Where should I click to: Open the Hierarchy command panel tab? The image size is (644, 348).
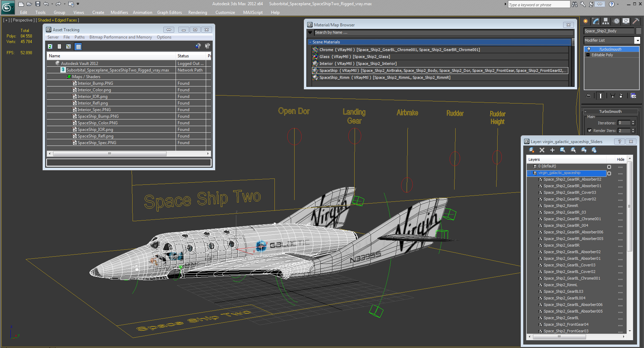[x=606, y=21]
